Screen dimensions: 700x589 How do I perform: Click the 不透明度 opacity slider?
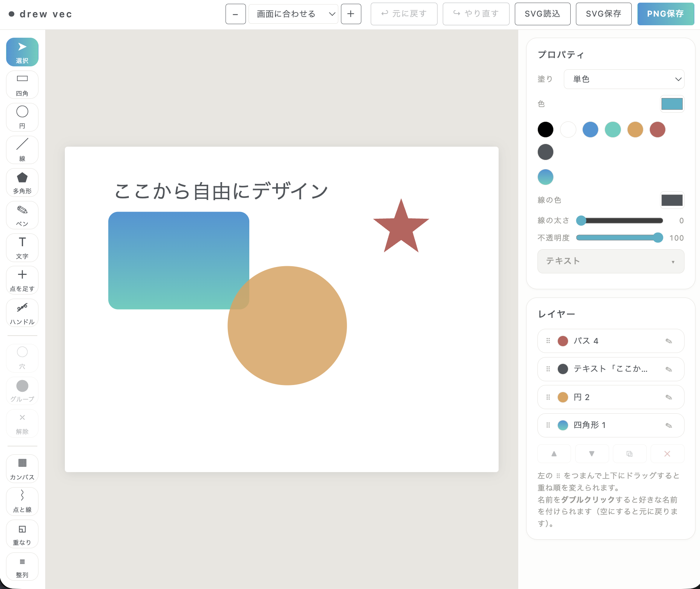click(x=620, y=238)
